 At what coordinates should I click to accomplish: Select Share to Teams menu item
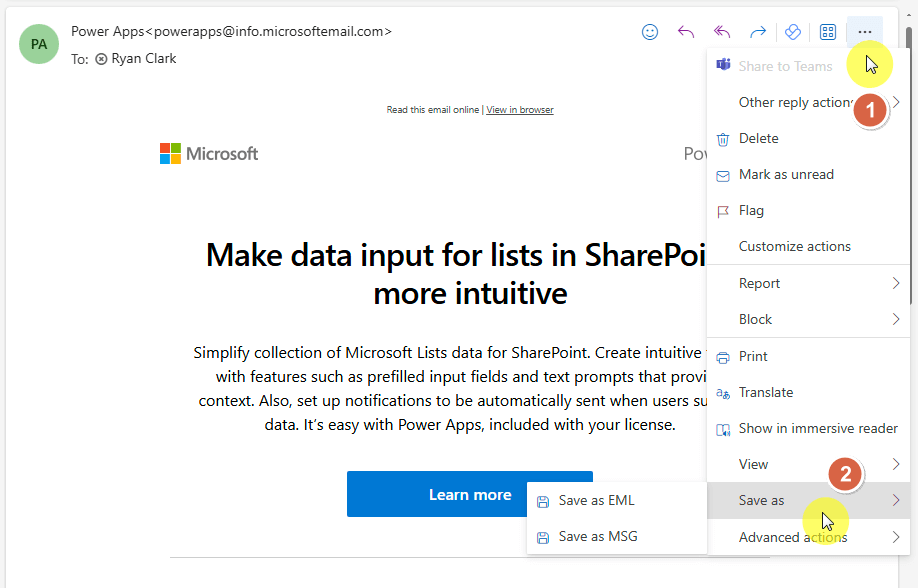[x=808, y=66]
